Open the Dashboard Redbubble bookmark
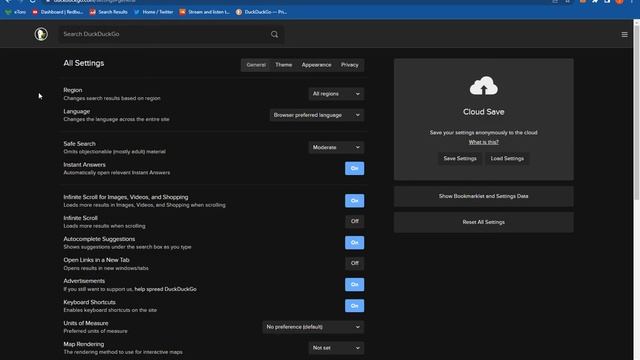Screen dimensions: 640x360 coord(58,12)
